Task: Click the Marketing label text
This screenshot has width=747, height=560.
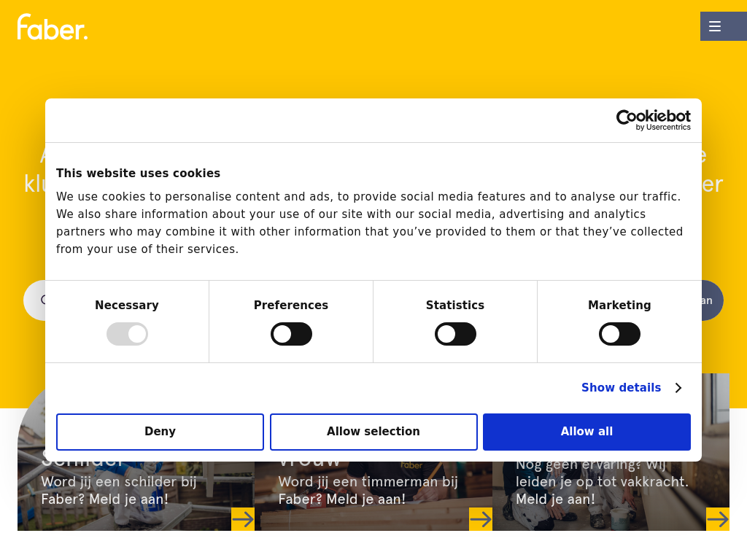Action: tap(619, 306)
